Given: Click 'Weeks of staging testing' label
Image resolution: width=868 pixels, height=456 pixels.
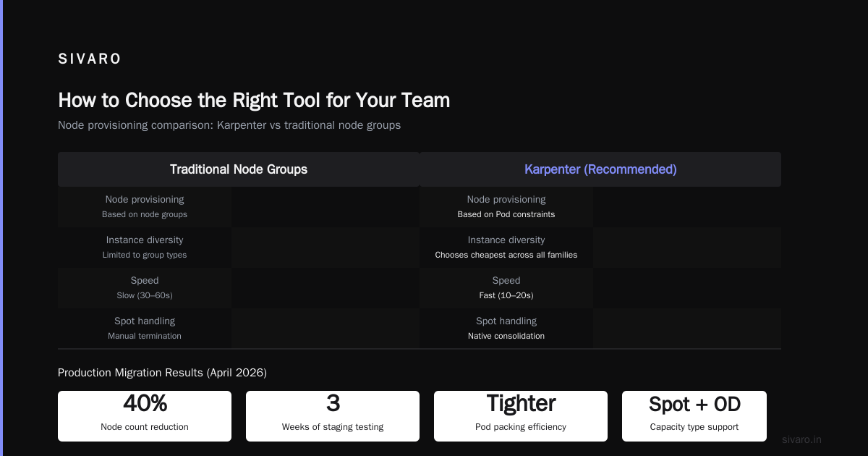Looking at the screenshot, I should pos(333,427).
